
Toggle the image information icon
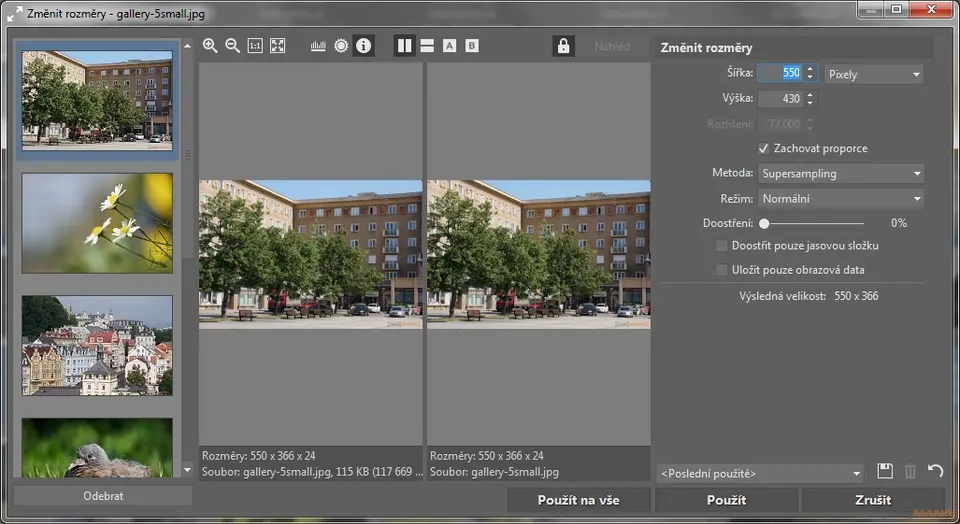click(x=363, y=46)
